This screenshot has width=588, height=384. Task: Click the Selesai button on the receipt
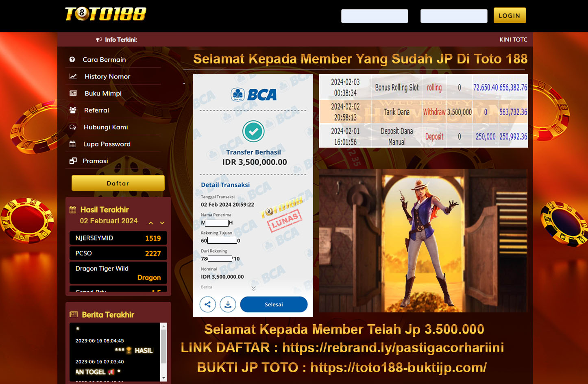(x=274, y=304)
